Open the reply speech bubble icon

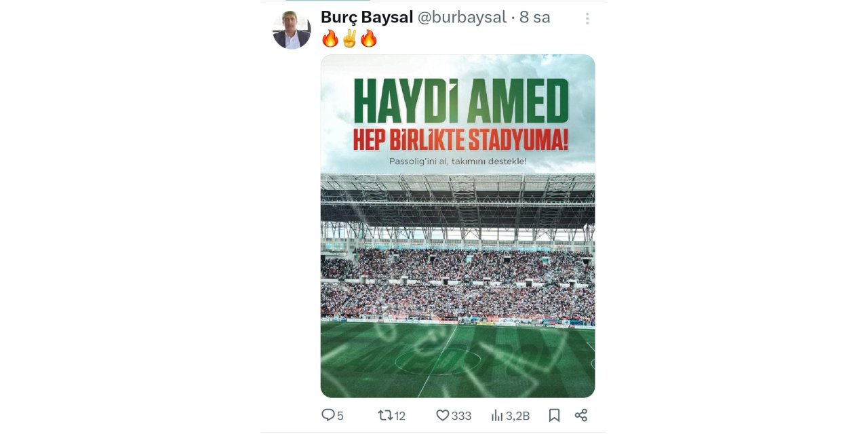[328, 415]
